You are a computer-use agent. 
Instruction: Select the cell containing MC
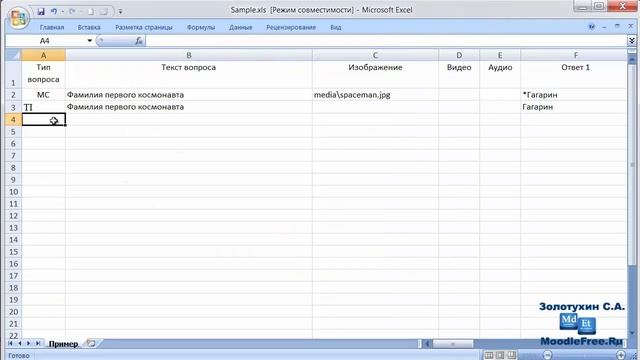click(x=43, y=95)
